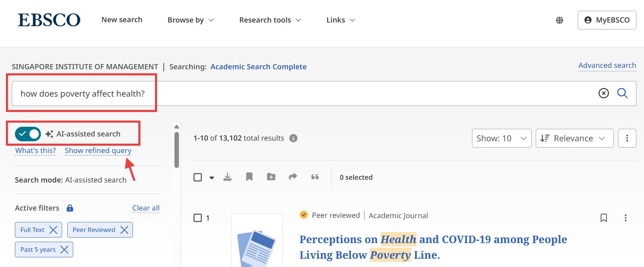Clear the search box with the X icon
The width and height of the screenshot is (644, 267).
pos(604,93)
